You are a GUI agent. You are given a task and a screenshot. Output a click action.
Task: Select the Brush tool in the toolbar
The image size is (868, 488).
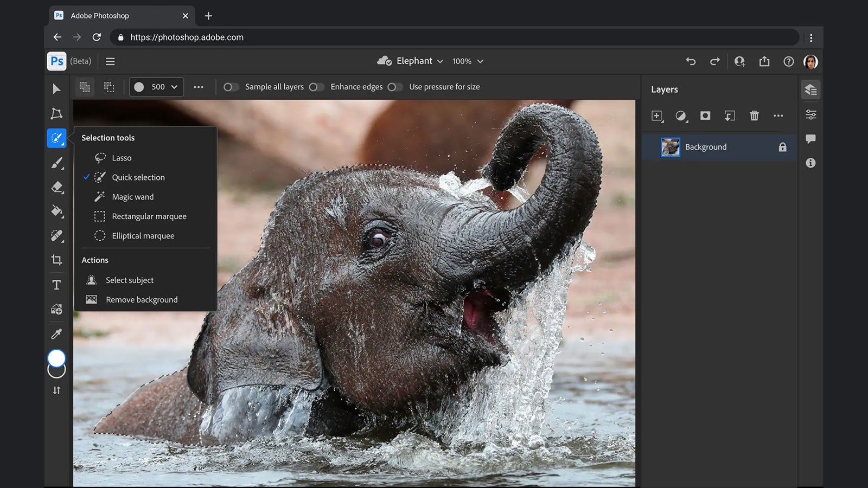click(x=56, y=163)
